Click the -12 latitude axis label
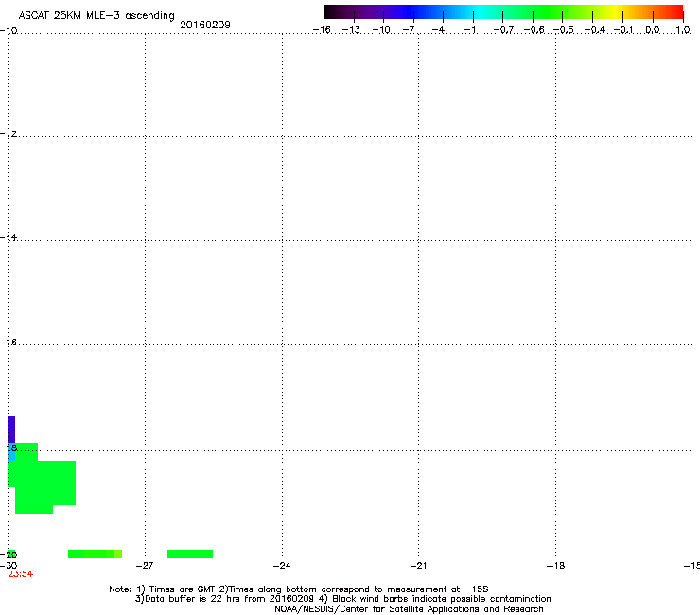 click(x=9, y=134)
